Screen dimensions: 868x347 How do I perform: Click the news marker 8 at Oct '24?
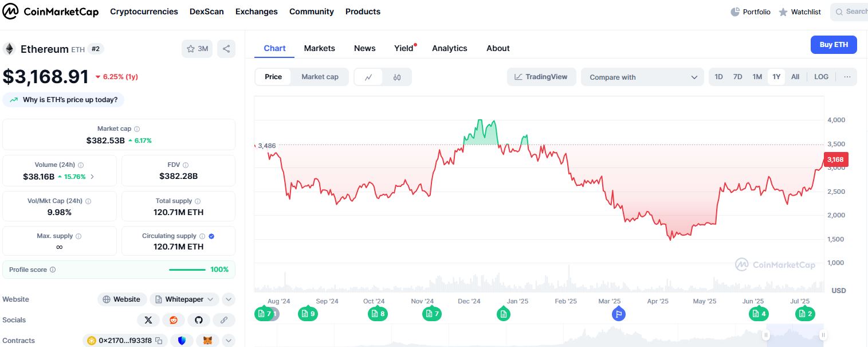(377, 314)
